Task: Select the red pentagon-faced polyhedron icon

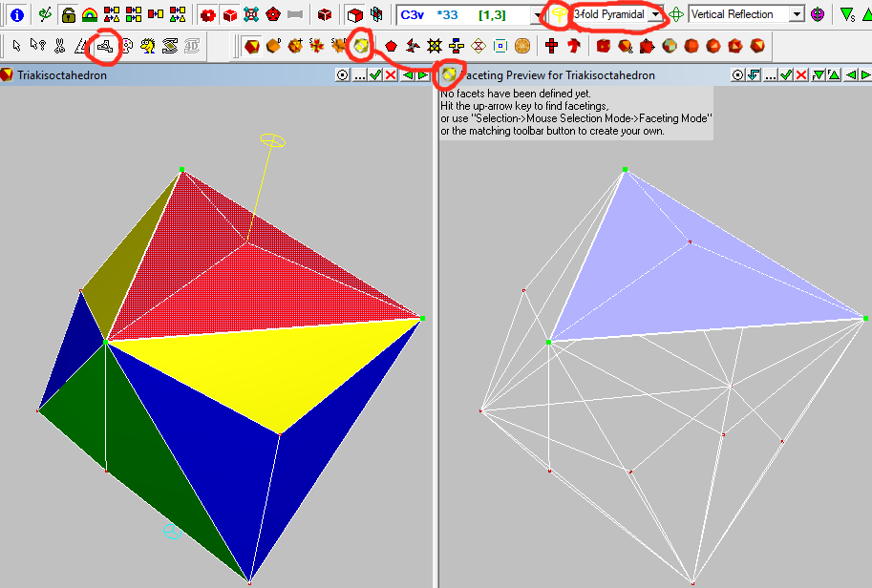Action: [x=273, y=14]
